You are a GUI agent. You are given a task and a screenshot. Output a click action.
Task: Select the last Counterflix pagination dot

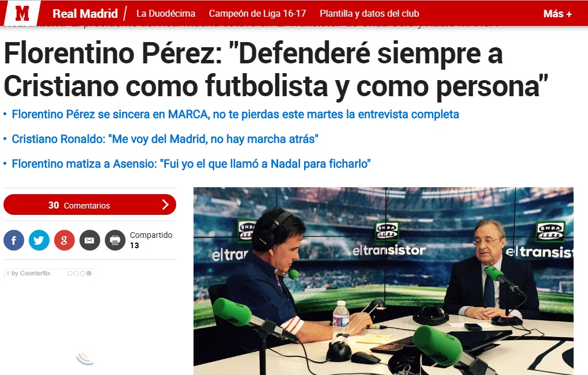click(89, 274)
